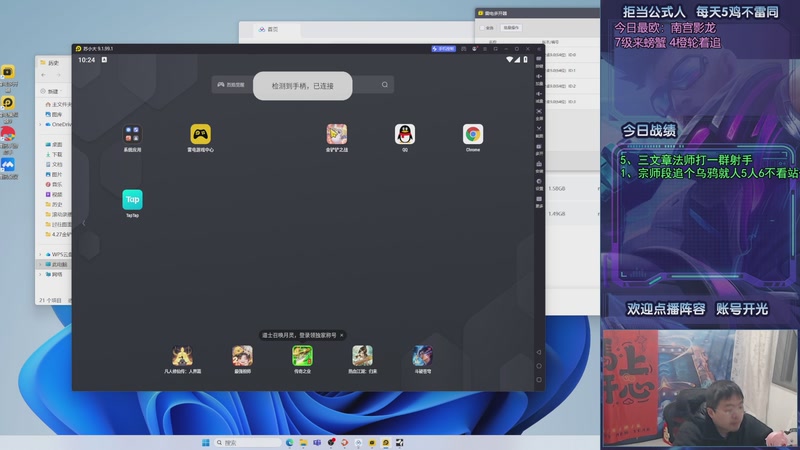Click the Android home circle button
Screen dimensions: 800x450
tap(539, 366)
